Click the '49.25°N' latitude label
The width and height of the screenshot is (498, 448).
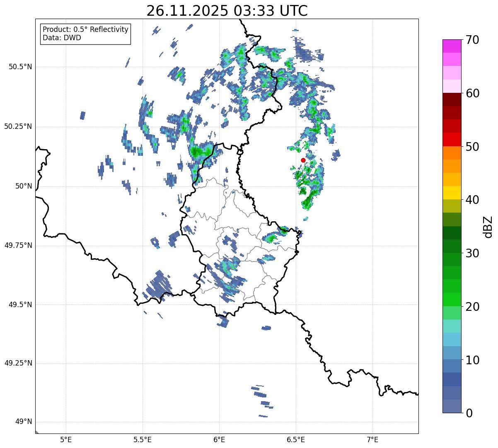[18, 363]
